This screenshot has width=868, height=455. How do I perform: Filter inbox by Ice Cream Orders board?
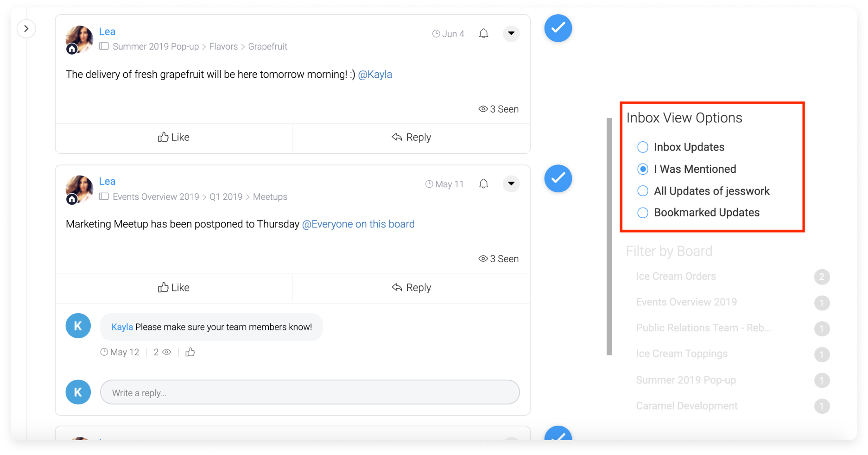[x=676, y=277]
